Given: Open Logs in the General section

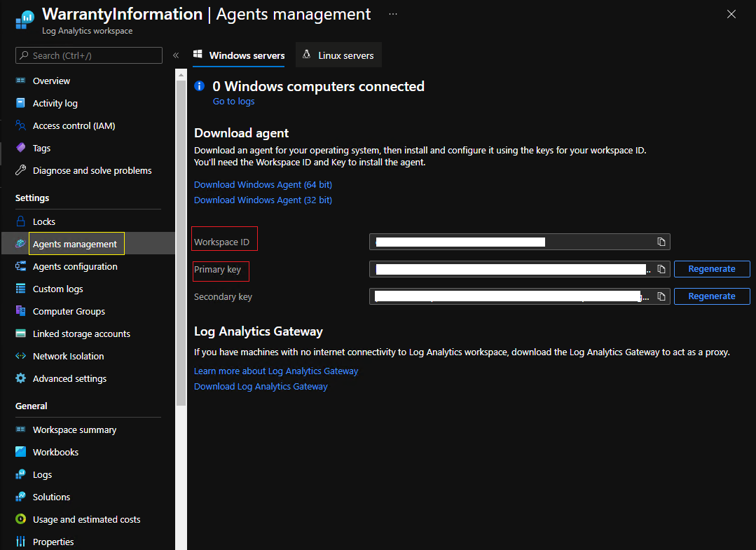Looking at the screenshot, I should [x=42, y=474].
